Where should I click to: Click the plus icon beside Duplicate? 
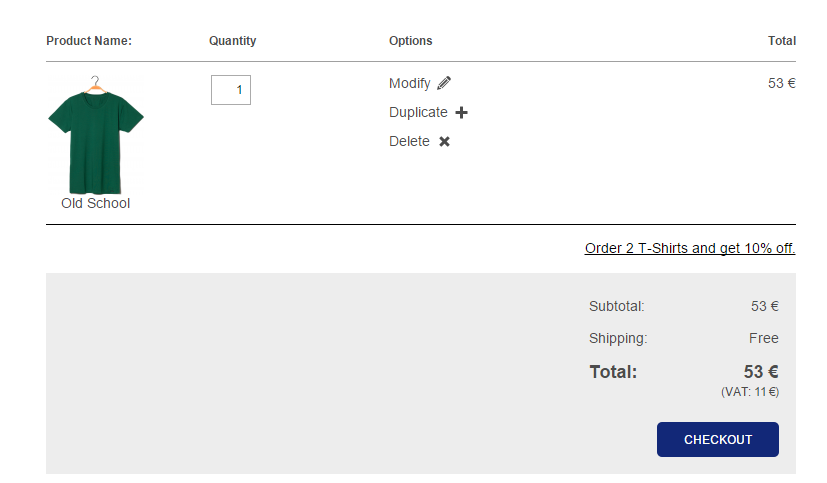(x=461, y=113)
